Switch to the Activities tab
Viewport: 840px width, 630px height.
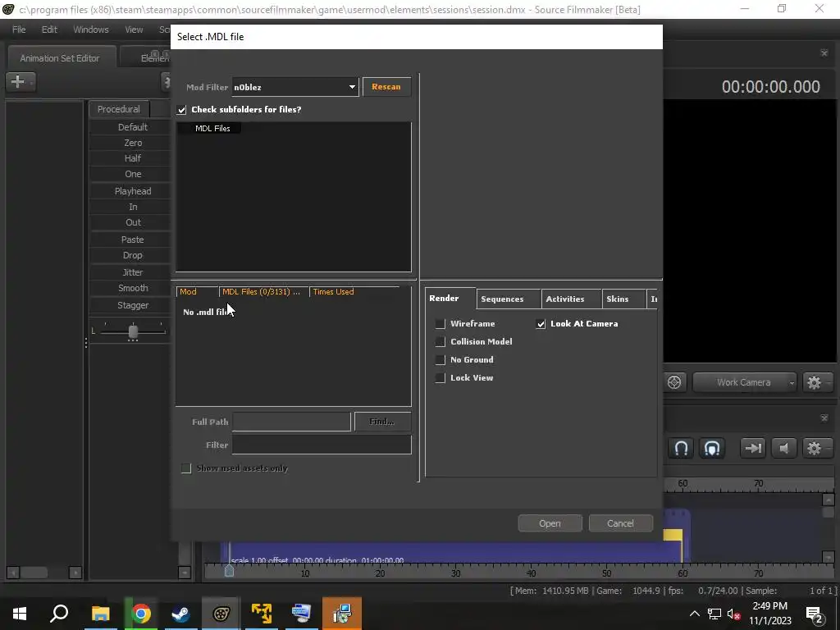coord(571,299)
